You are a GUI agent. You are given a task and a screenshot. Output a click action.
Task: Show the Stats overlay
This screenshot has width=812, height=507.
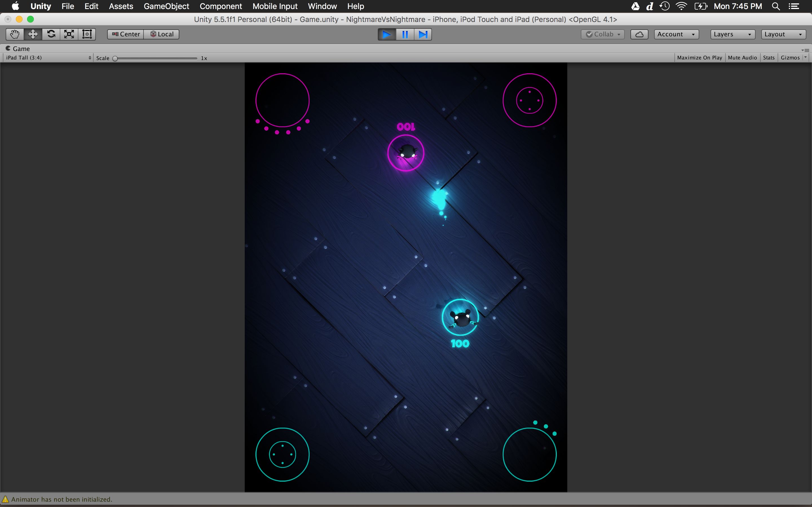(768, 58)
